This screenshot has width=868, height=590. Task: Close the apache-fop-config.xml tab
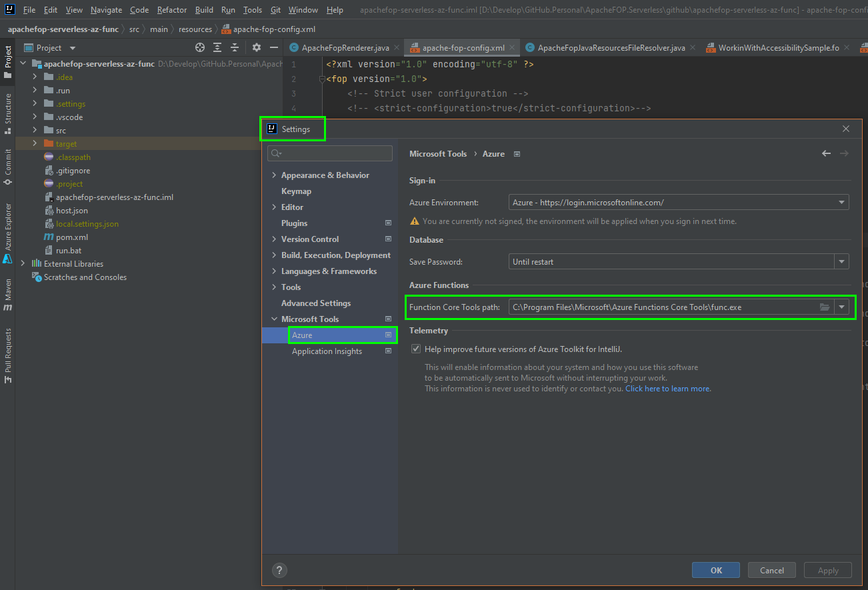511,48
